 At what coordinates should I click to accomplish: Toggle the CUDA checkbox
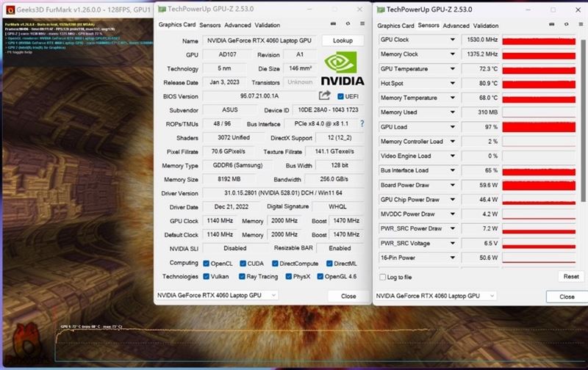click(243, 264)
